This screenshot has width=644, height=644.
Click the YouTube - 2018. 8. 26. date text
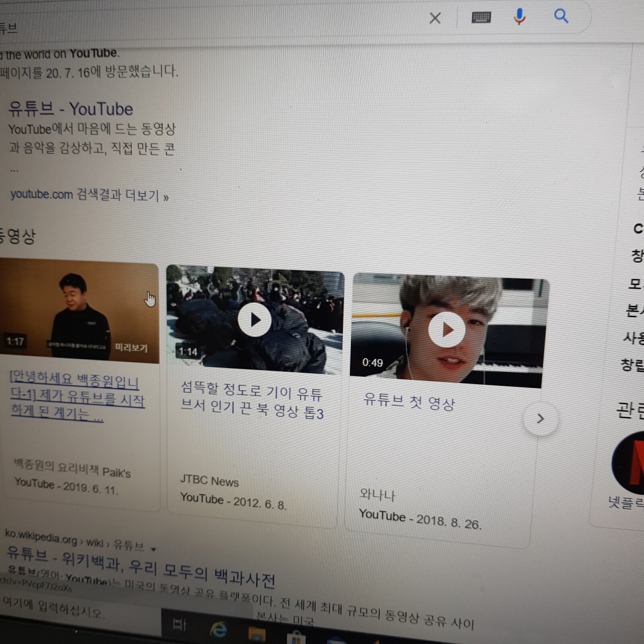(420, 519)
